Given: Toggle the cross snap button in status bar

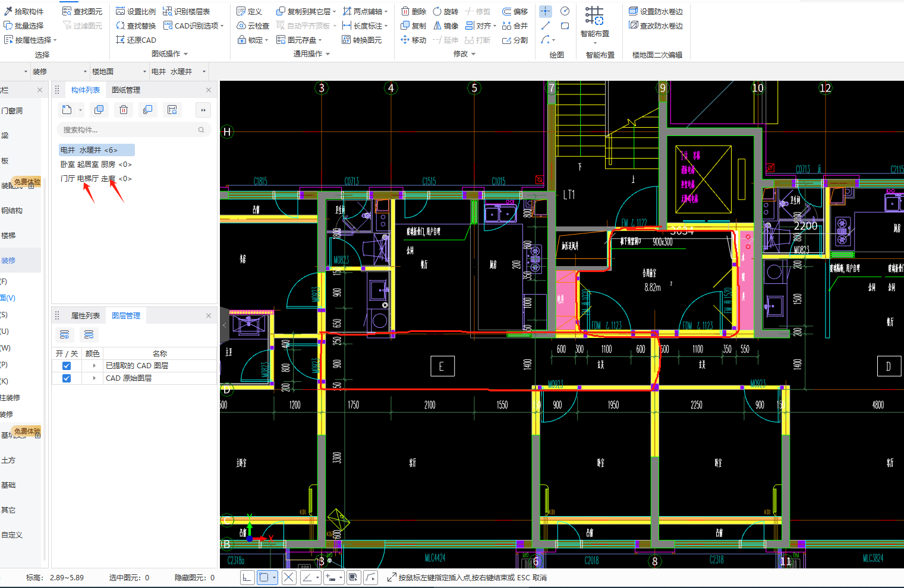Looking at the screenshot, I should (x=289, y=577).
